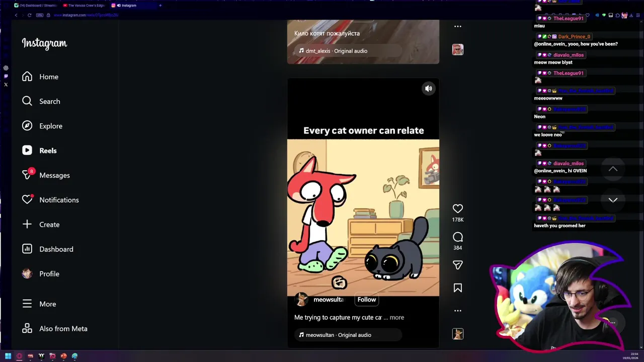Toggle the browser VPN badge
The height and width of the screenshot is (362, 644).
tap(40, 15)
